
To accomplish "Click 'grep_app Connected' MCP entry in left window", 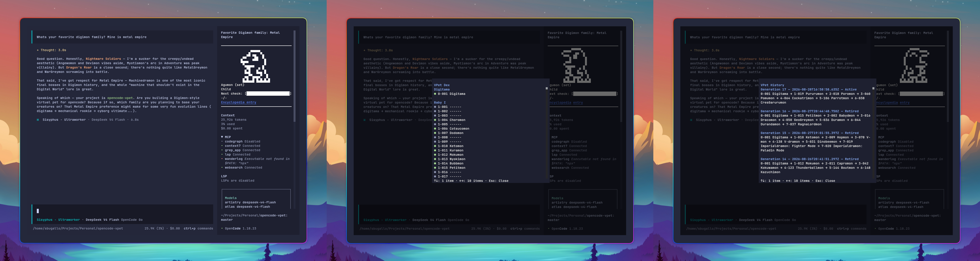I will pyautogui.click(x=242, y=150).
